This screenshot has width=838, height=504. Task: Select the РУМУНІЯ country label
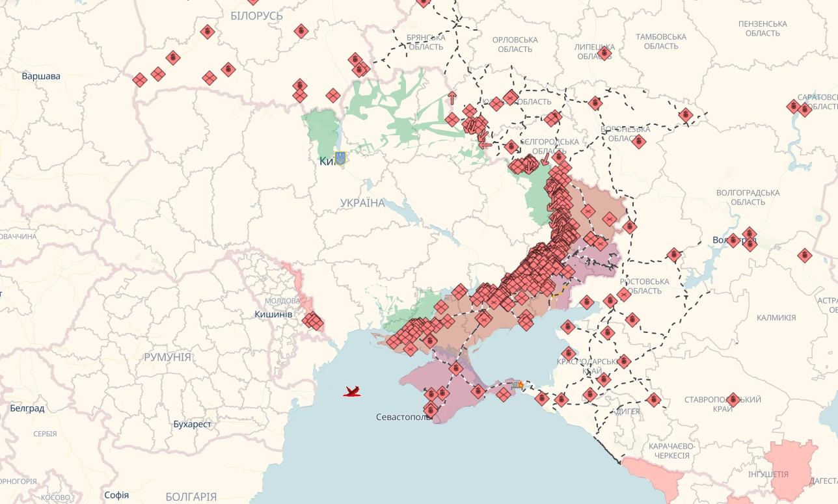[168, 357]
